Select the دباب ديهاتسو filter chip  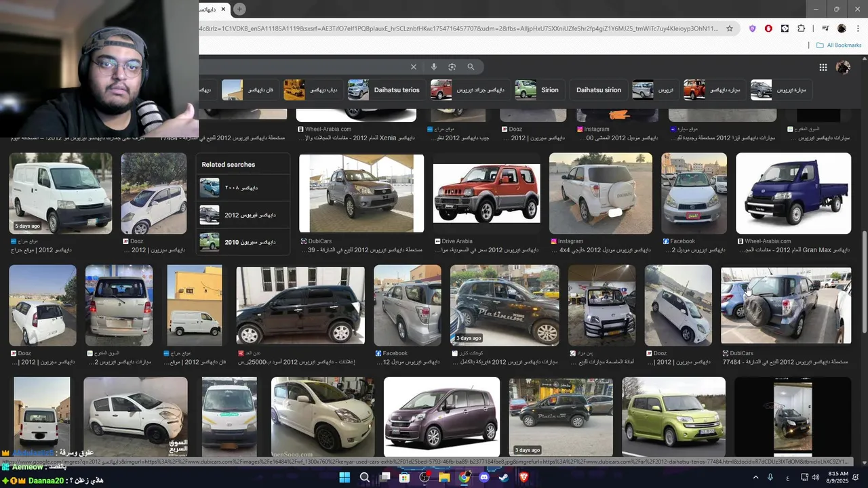coord(313,90)
